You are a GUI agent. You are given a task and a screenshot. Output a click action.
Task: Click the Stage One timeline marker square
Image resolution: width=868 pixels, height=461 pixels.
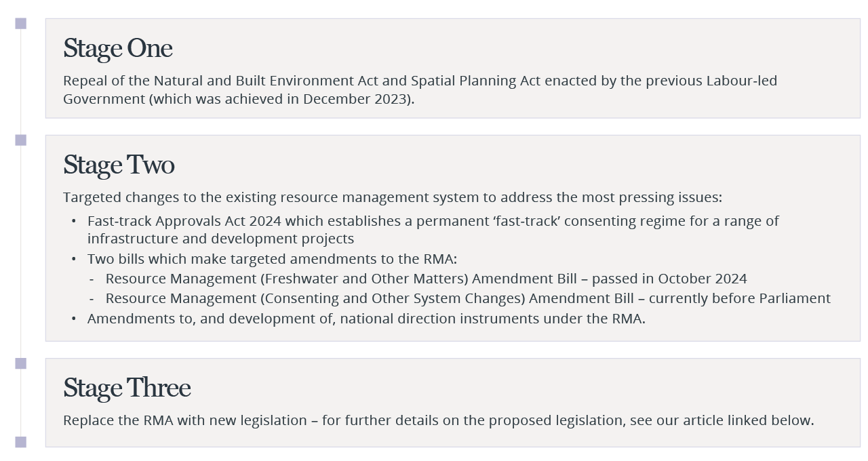(21, 24)
